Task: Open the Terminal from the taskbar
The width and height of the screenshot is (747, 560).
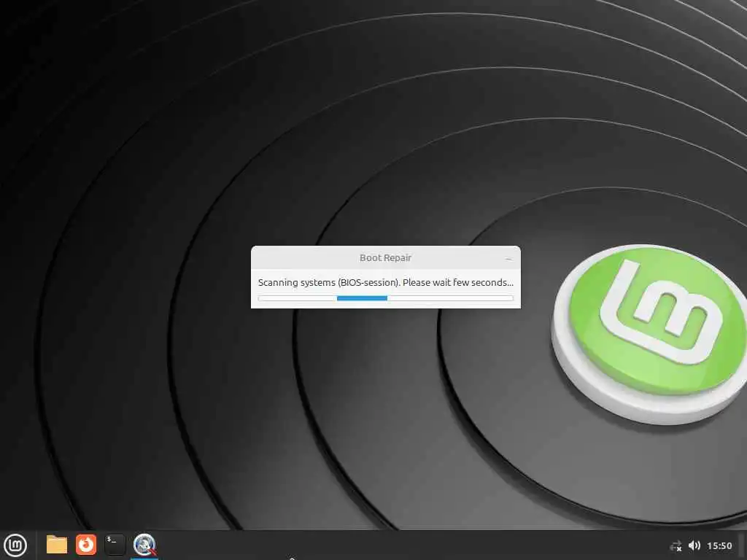Action: [115, 545]
